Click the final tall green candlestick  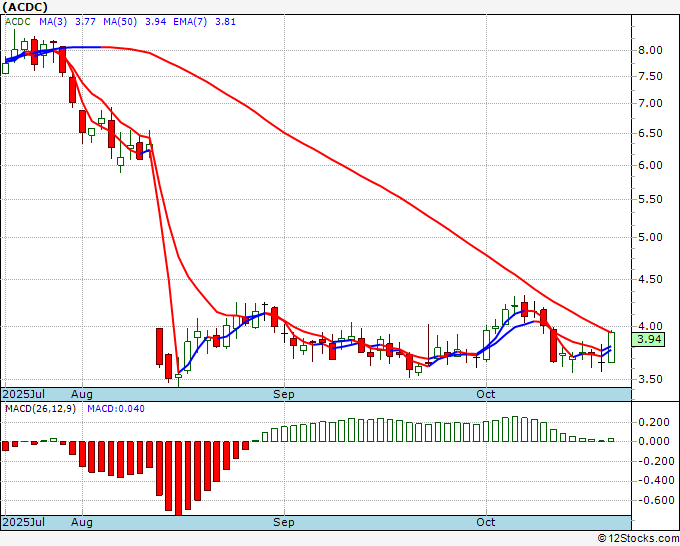pos(611,347)
